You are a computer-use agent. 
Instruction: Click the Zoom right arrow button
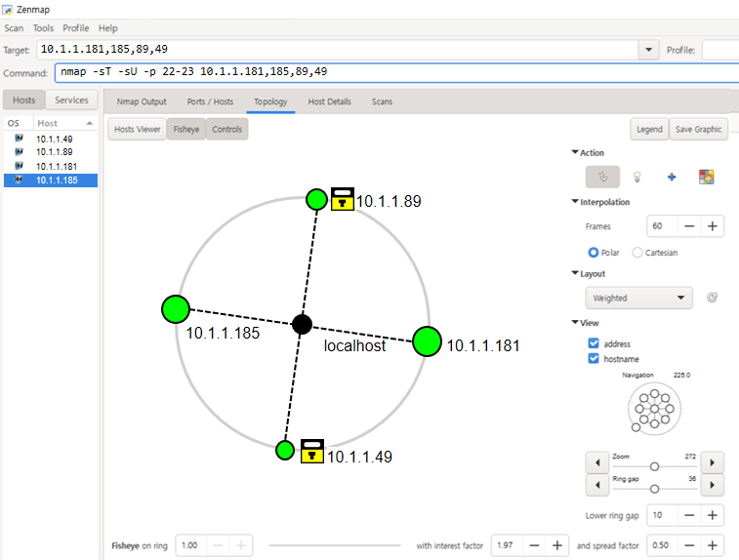pyautogui.click(x=712, y=462)
